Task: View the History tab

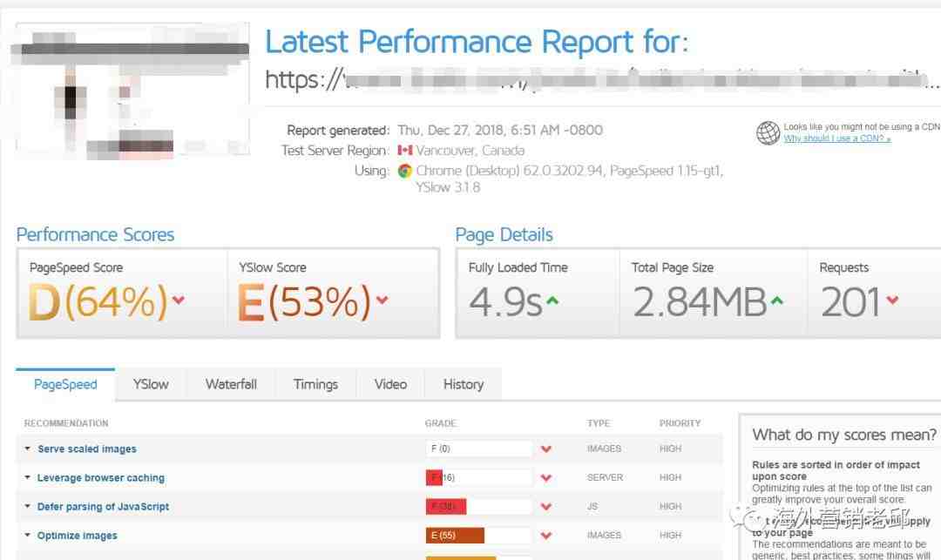Action: (x=463, y=384)
